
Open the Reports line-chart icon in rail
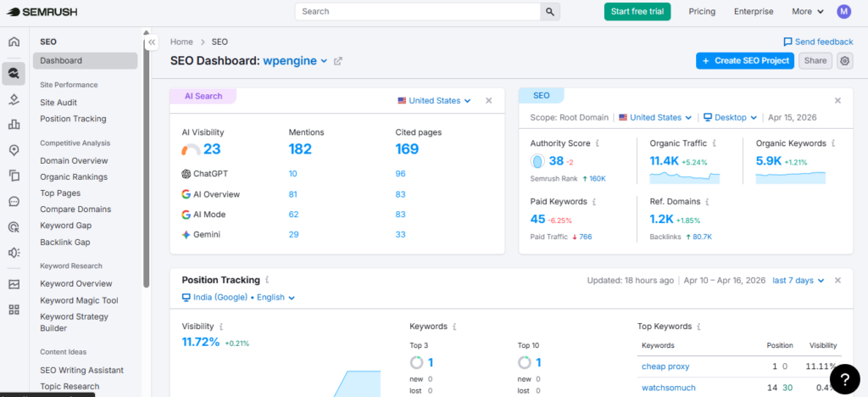coord(14,284)
